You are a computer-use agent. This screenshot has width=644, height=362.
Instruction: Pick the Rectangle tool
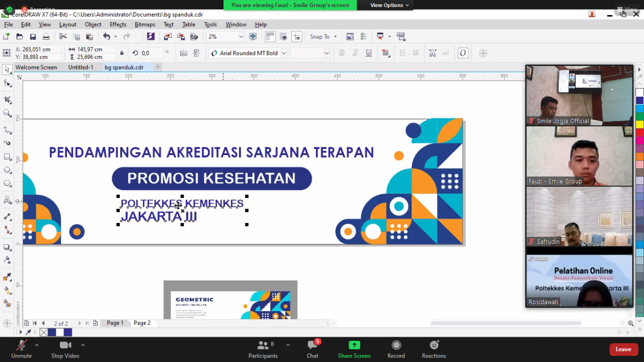tap(8, 157)
